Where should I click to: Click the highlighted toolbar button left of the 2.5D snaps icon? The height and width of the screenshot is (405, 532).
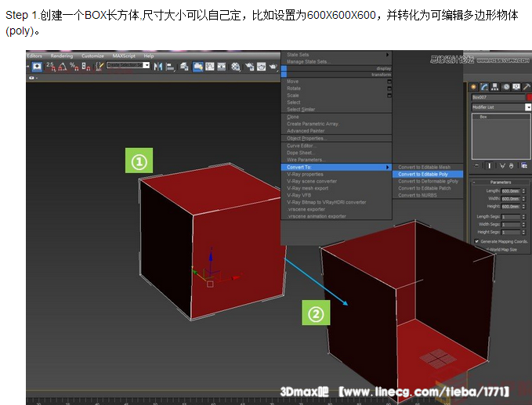(37, 67)
